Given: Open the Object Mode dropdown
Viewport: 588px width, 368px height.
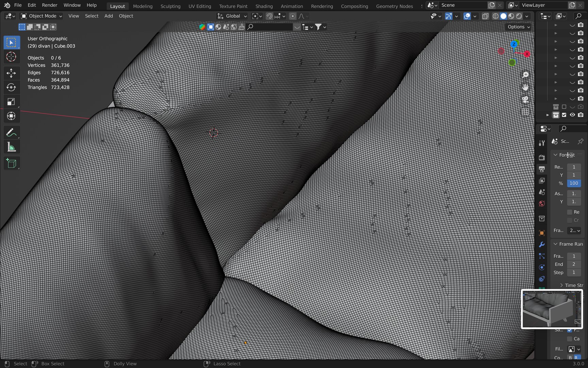Looking at the screenshot, I should 42,16.
